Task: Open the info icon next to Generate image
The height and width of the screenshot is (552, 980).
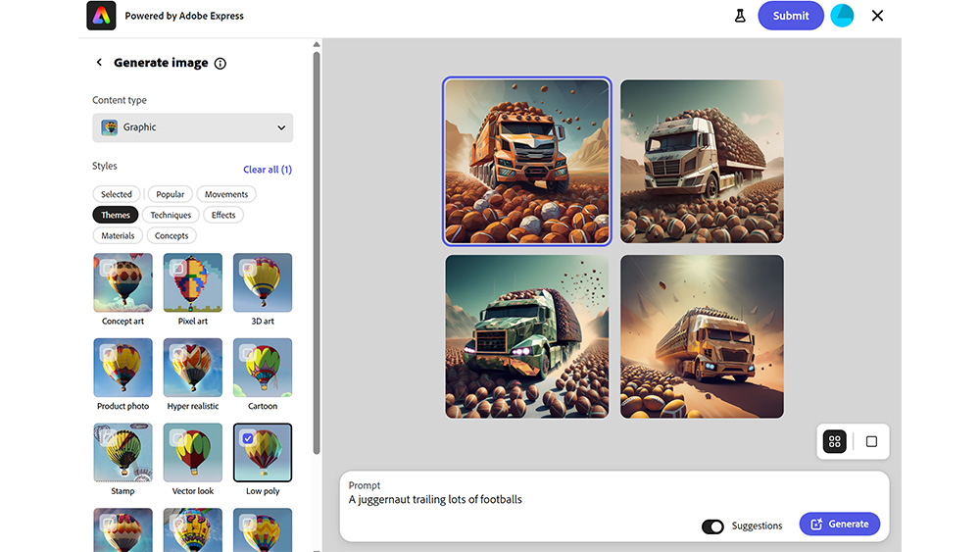Action: (x=220, y=63)
